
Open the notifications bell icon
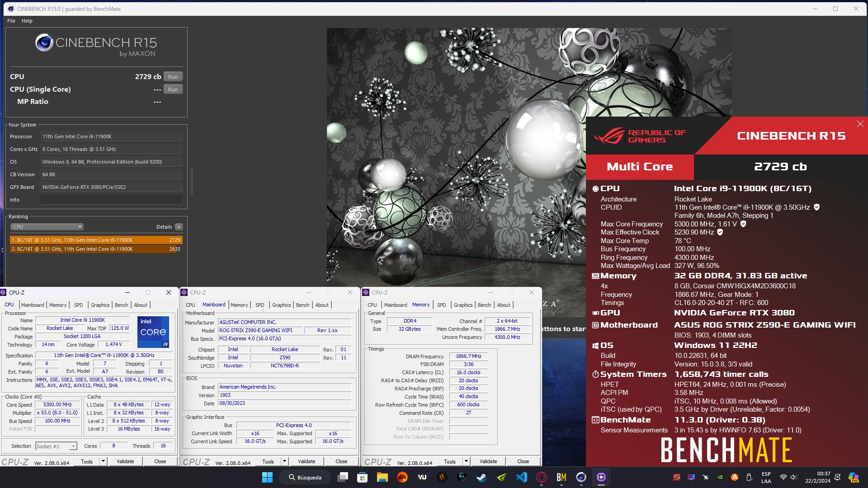click(837, 477)
